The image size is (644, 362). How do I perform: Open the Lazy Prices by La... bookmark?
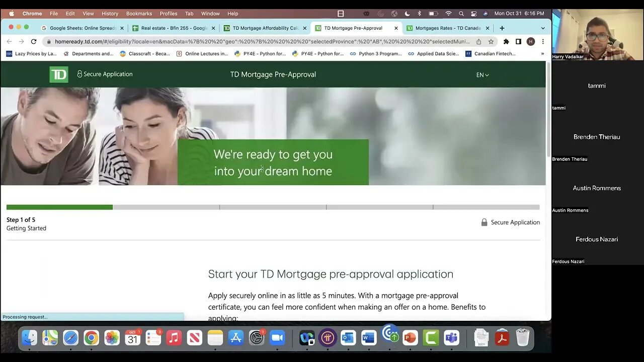point(31,54)
